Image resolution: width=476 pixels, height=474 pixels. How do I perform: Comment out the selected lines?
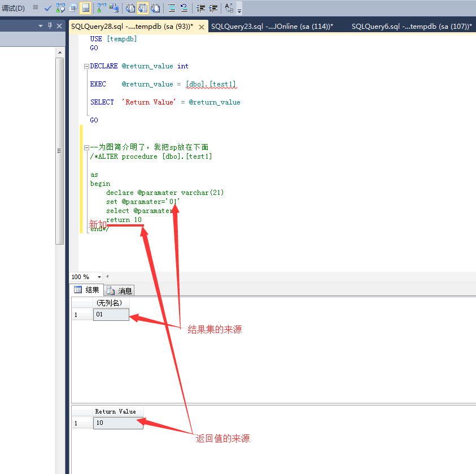[x=172, y=8]
